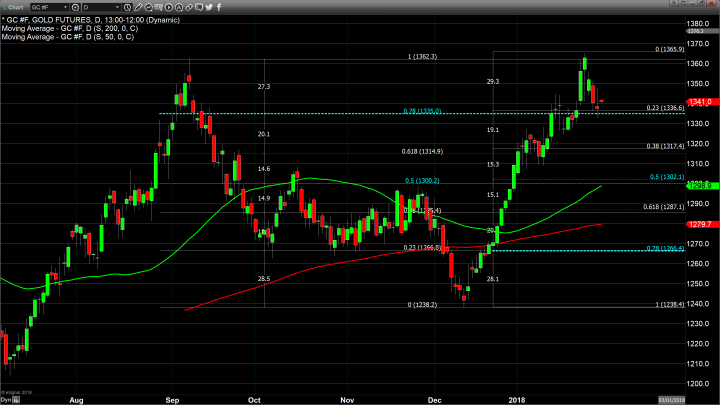Click the alert triangle icon in toolbar

click(179, 7)
